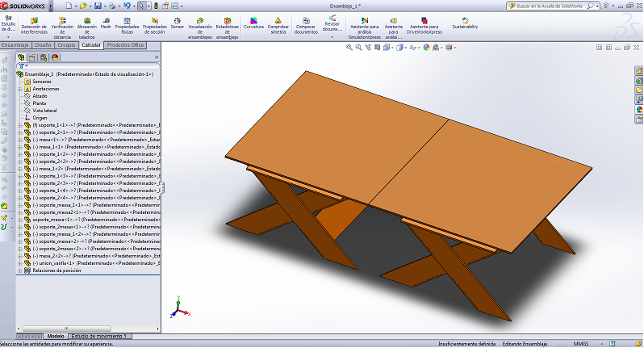Click the Rebuild traffic light icon
Viewport: 644px width, 348px height.
156,6
